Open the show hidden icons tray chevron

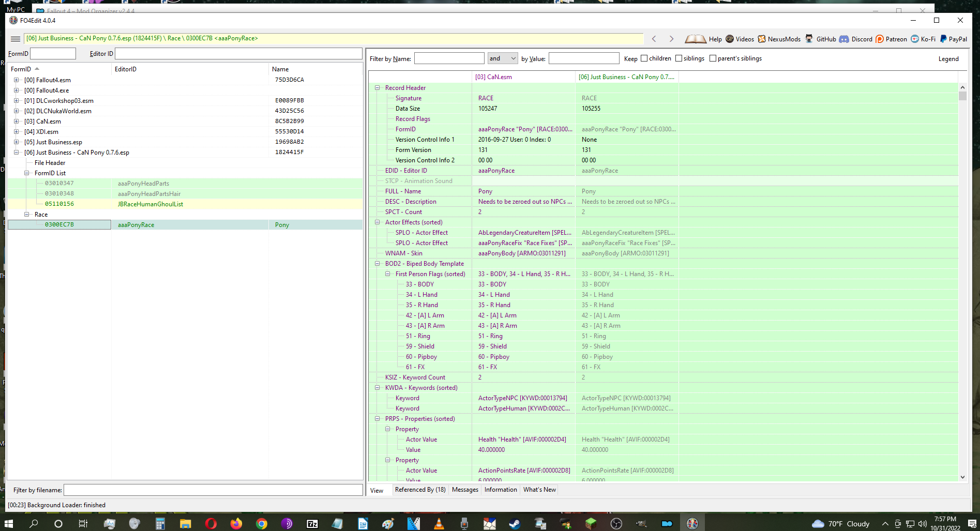(x=885, y=524)
